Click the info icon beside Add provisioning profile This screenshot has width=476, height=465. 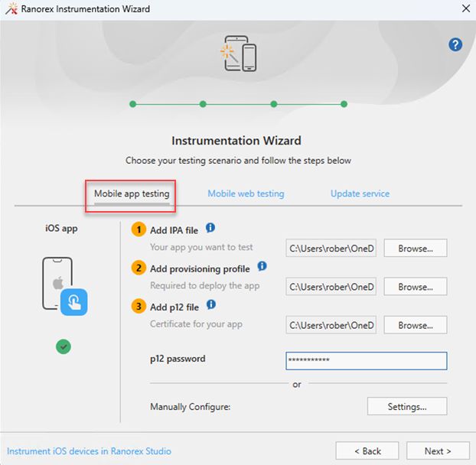[262, 266]
